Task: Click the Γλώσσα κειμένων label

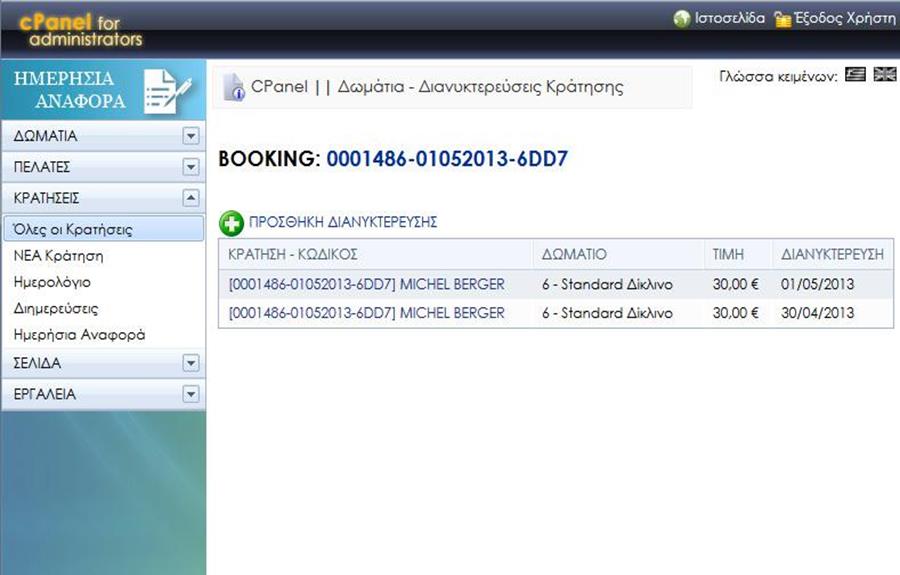Action: [778, 76]
